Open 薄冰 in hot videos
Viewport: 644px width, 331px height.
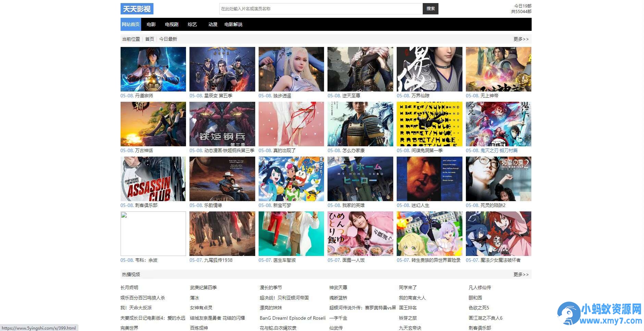point(195,298)
